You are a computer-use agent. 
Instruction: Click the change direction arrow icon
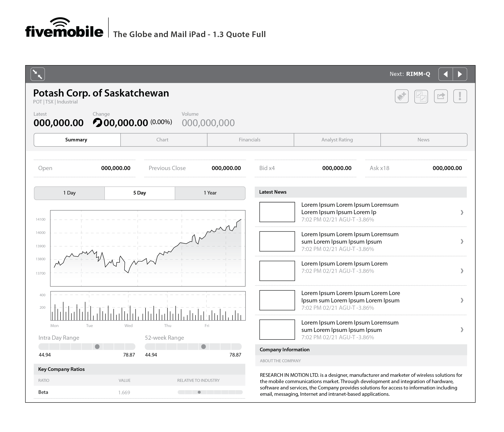(98, 122)
